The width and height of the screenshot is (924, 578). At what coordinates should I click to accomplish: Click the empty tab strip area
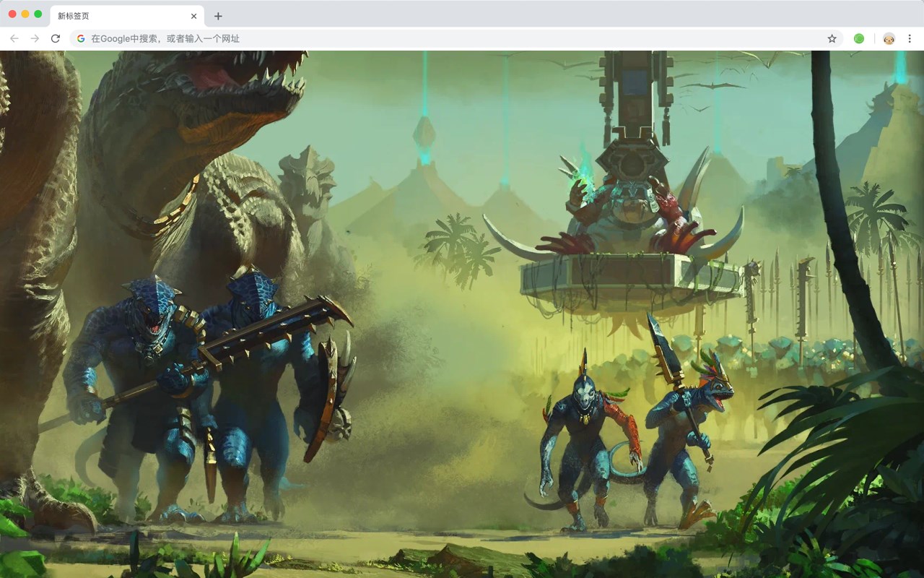[x=505, y=15]
